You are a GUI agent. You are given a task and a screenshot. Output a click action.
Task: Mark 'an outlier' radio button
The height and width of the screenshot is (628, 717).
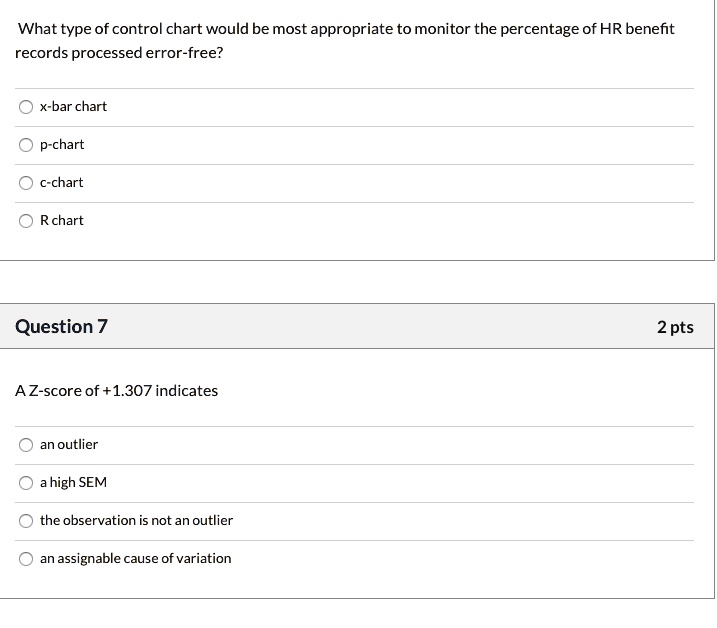click(26, 445)
